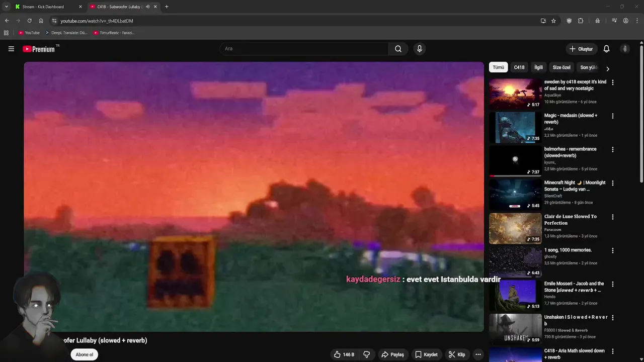Open options for Emile Mosseri video
The image size is (644, 362).
[x=612, y=284]
